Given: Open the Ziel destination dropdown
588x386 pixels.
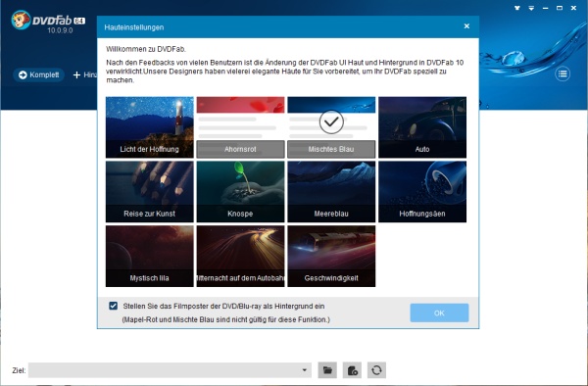Looking at the screenshot, I should [305, 370].
